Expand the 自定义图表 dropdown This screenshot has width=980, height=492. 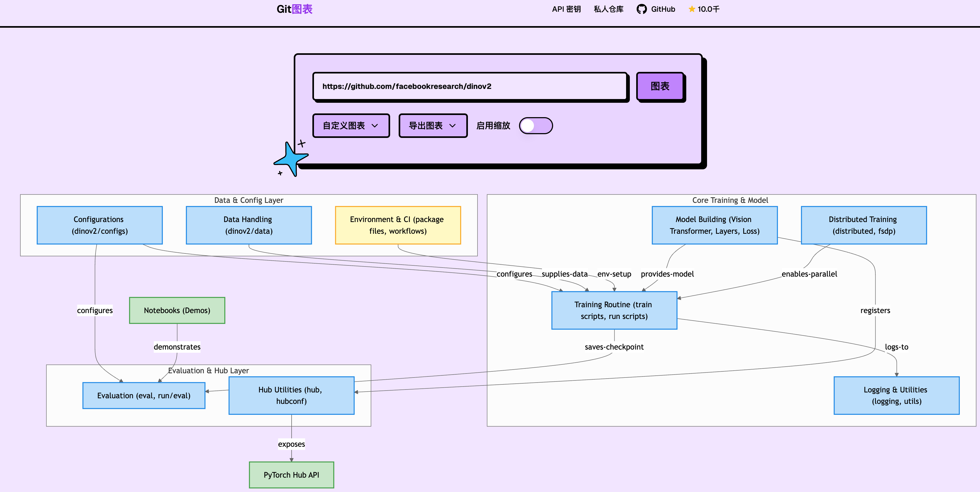[x=351, y=125]
